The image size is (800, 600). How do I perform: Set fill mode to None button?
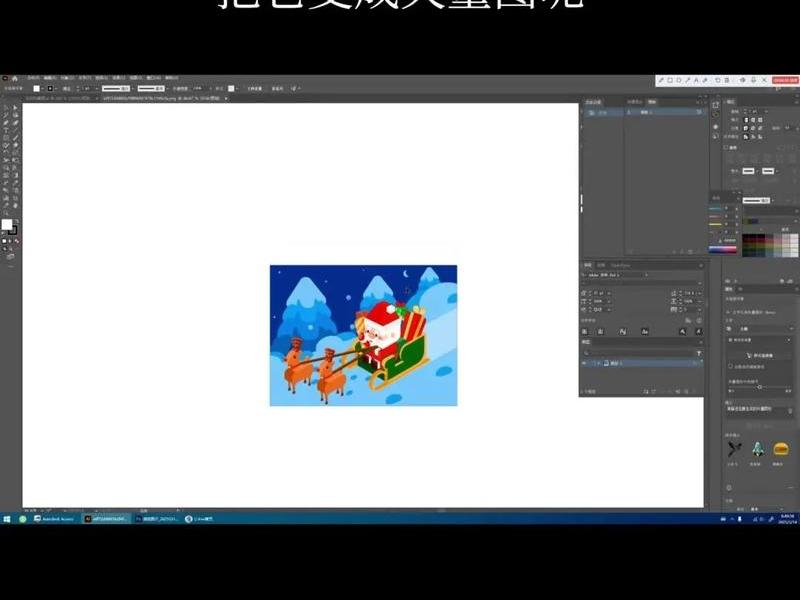[16, 241]
